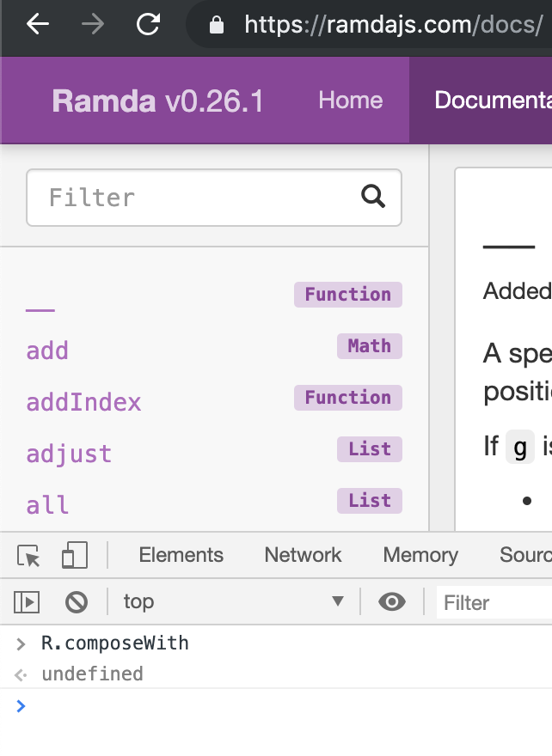
Task: Clear the DevTools console
Action: pyautogui.click(x=77, y=602)
